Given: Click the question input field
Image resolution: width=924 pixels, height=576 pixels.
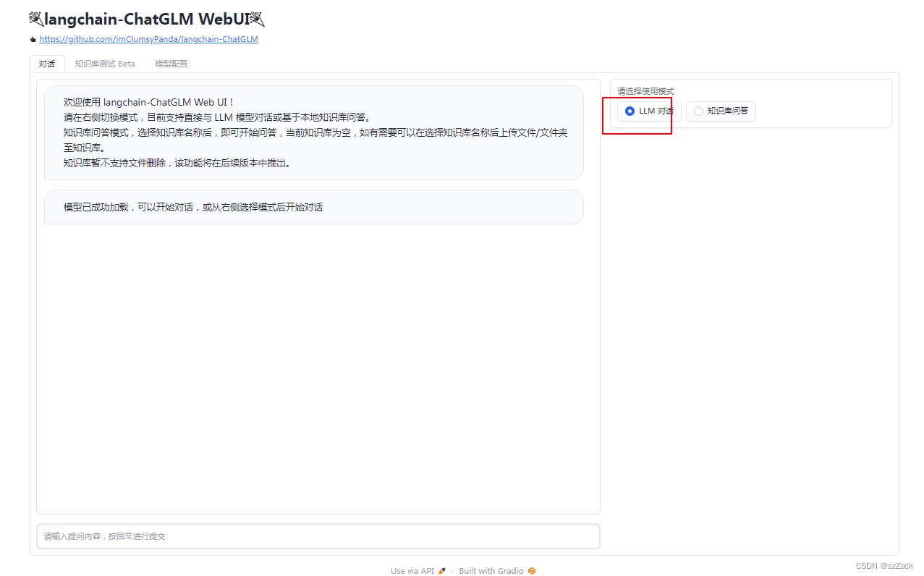Looking at the screenshot, I should tap(318, 536).
